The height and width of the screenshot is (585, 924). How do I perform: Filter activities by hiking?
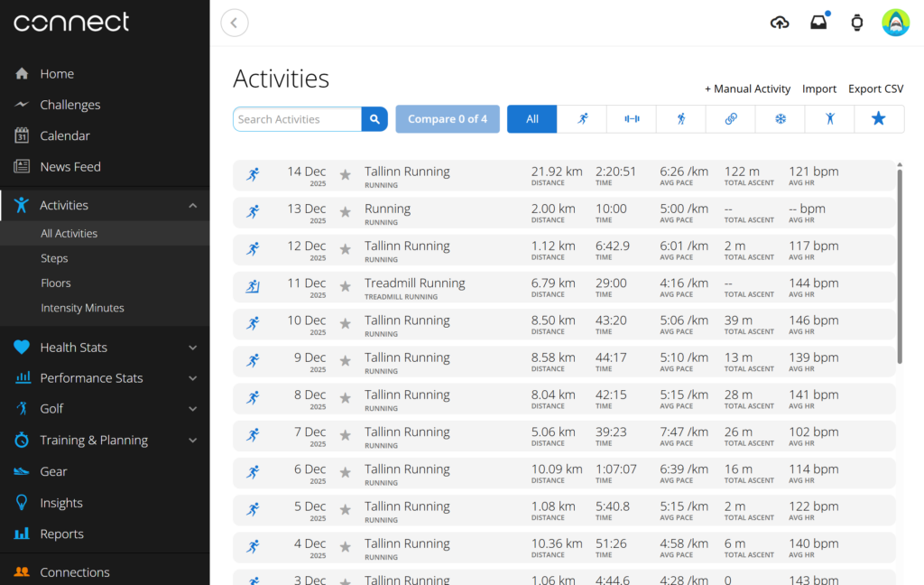point(680,118)
